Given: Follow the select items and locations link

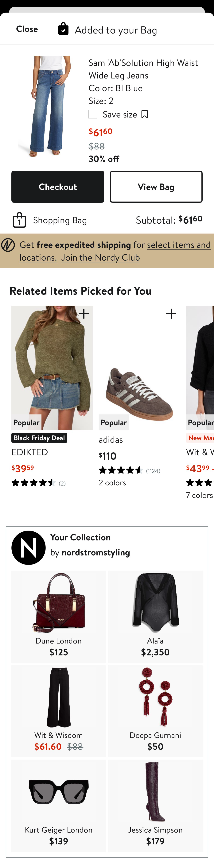Looking at the screenshot, I should pos(179,245).
